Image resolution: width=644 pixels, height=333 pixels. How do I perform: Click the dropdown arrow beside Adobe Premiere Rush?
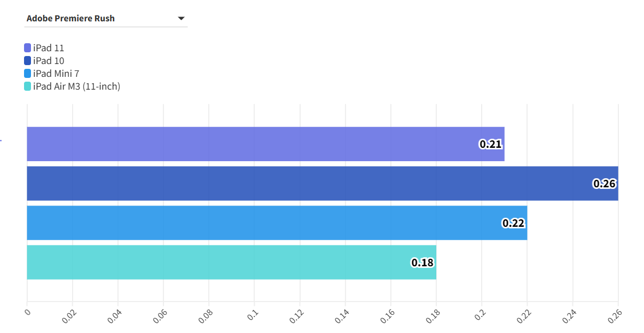[181, 19]
